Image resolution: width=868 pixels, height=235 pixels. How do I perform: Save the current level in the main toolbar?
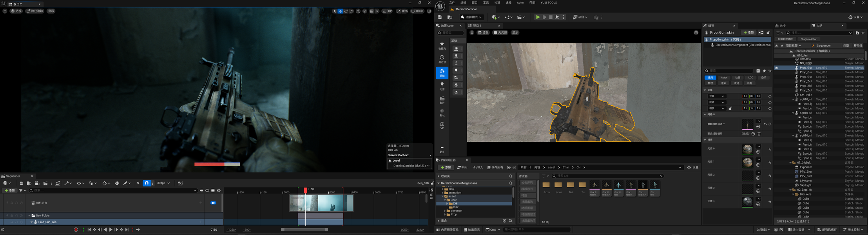[440, 17]
